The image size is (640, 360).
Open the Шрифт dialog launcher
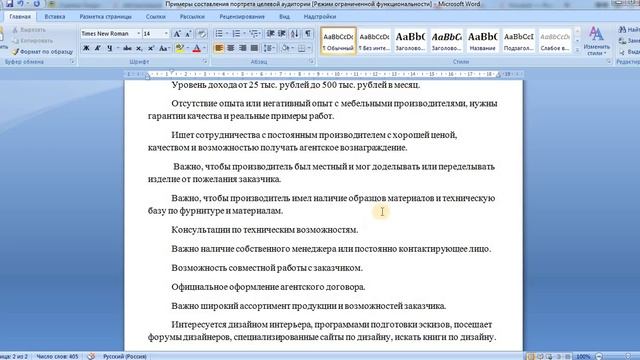(205, 62)
